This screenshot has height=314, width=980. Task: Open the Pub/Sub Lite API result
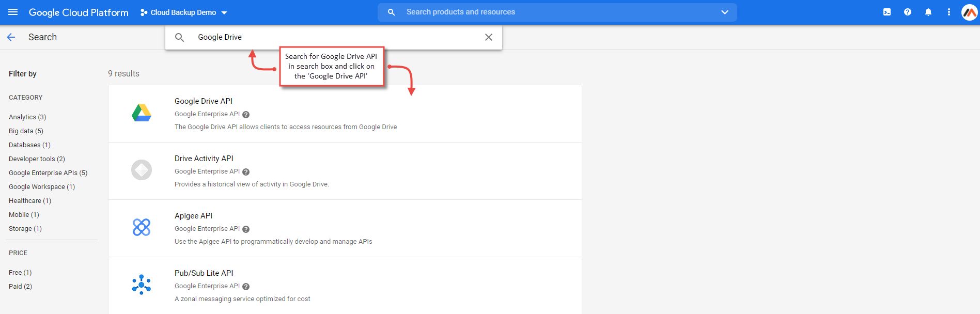point(345,286)
